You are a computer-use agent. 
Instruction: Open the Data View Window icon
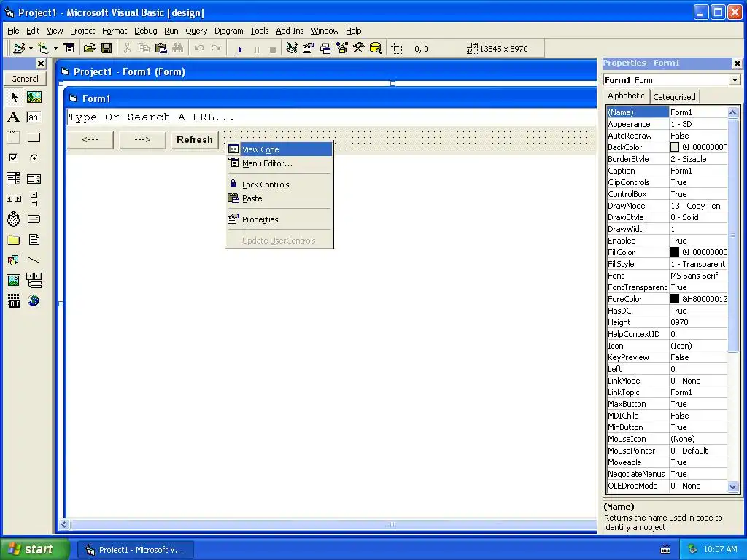[376, 49]
